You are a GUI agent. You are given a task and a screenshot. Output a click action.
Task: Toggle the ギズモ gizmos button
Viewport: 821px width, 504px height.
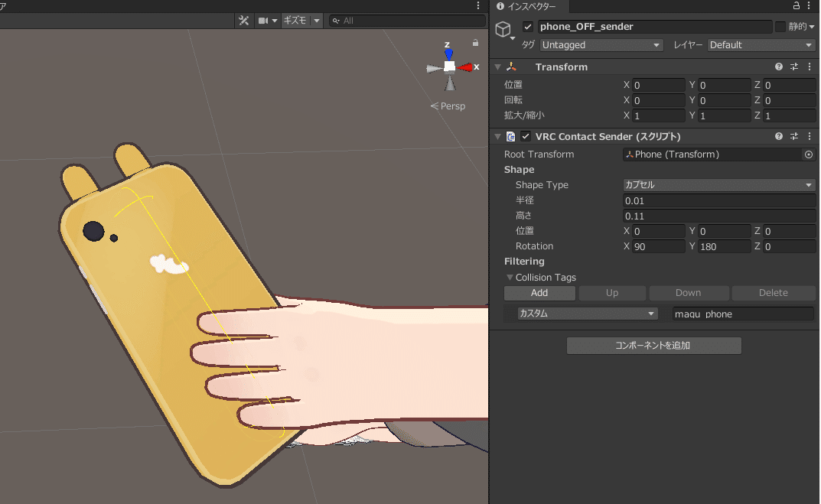(x=295, y=21)
